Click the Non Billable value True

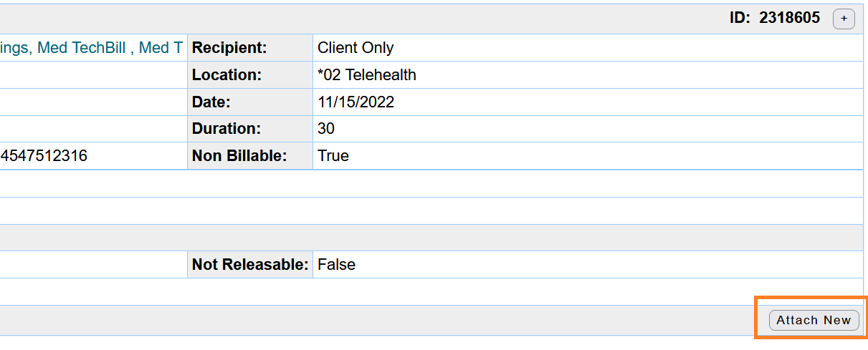coord(333,156)
